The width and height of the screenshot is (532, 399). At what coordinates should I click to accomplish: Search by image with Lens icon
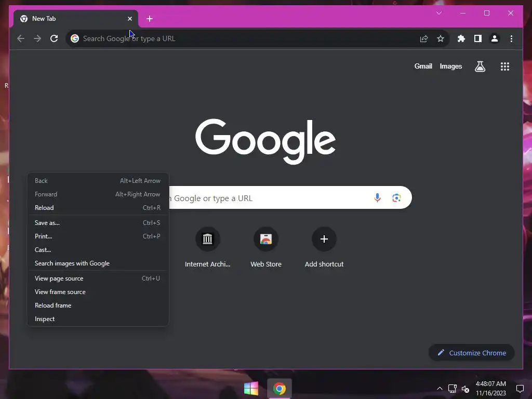pos(396,198)
